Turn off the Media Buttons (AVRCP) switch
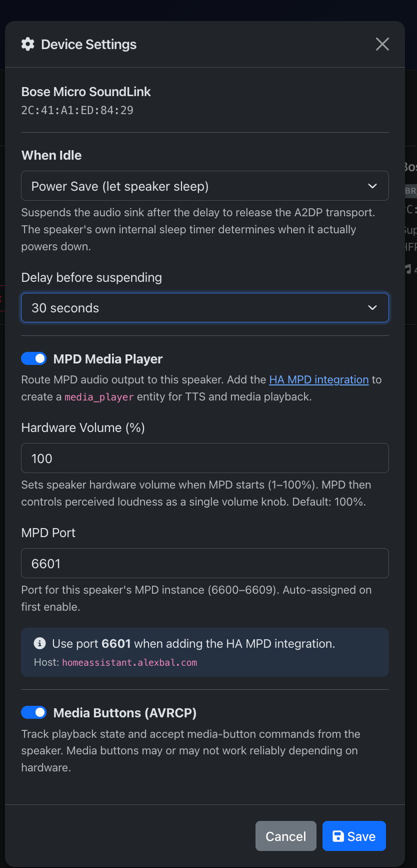 point(33,712)
